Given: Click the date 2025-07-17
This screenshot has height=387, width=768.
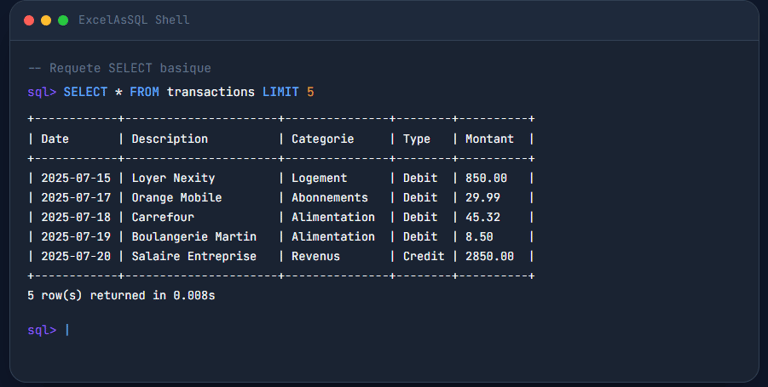Looking at the screenshot, I should pyautogui.click(x=76, y=198).
